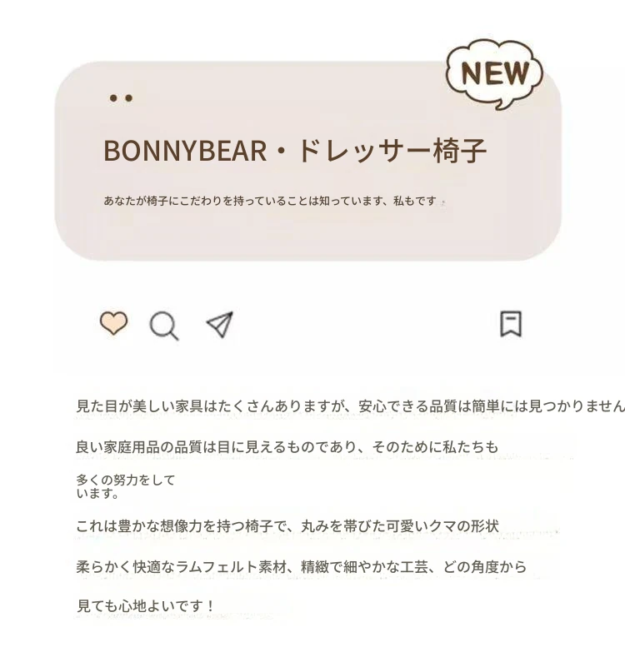Click the phrase 可愛いクマの形状
The height and width of the screenshot is (672, 625).
[442, 525]
